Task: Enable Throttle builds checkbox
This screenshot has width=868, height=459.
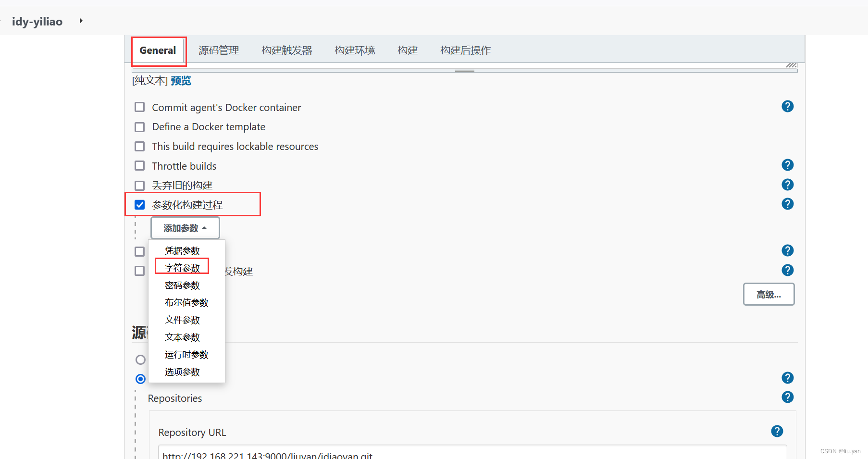Action: (x=140, y=166)
